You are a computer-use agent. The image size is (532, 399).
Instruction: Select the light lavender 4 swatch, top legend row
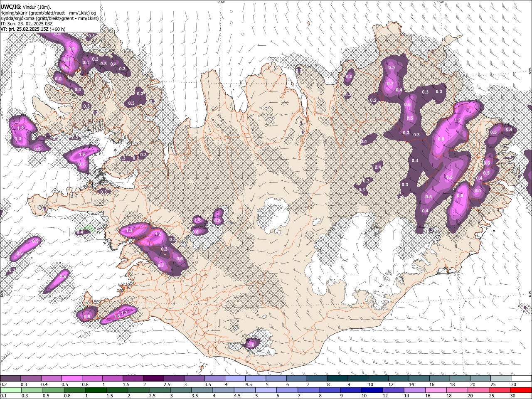235,379
